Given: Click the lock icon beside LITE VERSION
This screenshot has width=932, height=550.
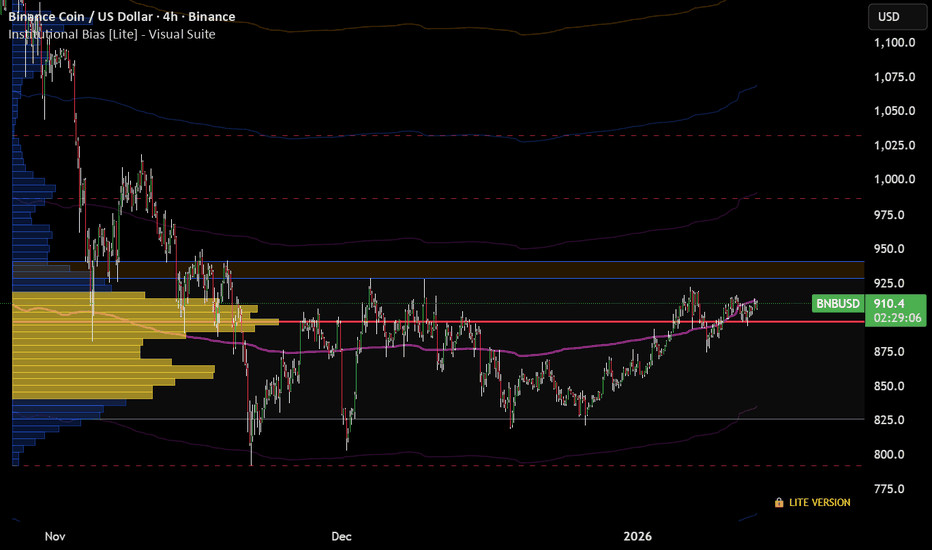Looking at the screenshot, I should click(x=779, y=503).
